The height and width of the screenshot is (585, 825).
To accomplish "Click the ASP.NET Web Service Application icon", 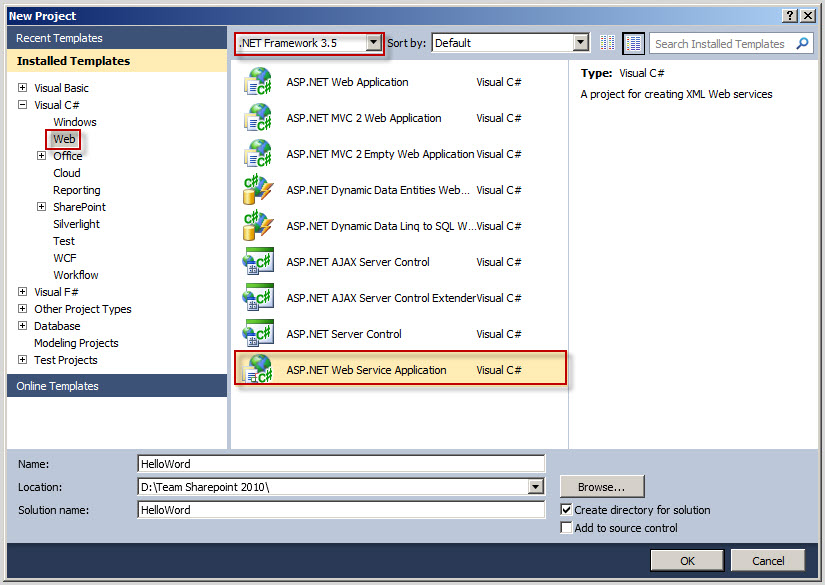I will pyautogui.click(x=258, y=369).
